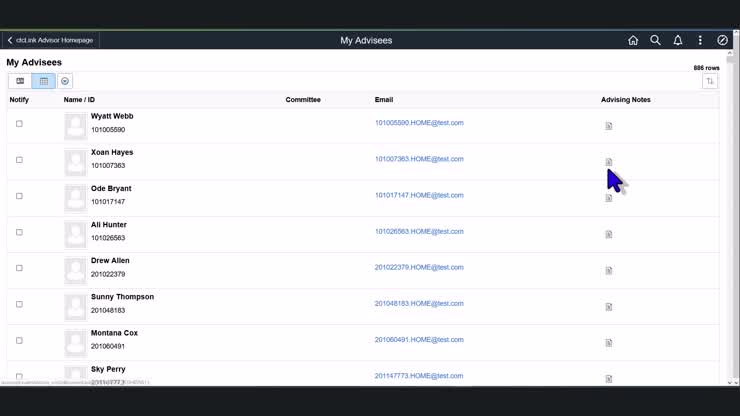Open advising notes for Wyatt Webb

tap(608, 126)
